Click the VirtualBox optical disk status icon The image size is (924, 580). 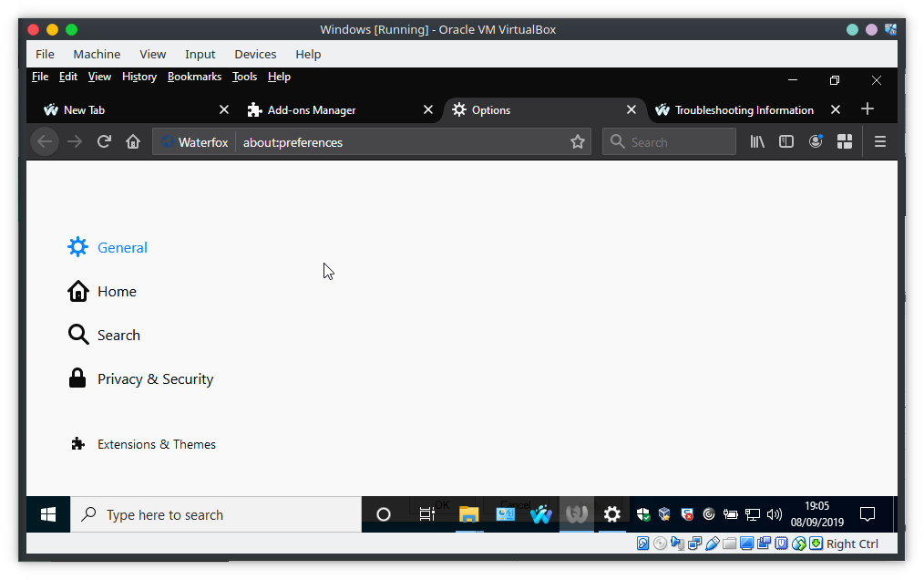tap(660, 544)
